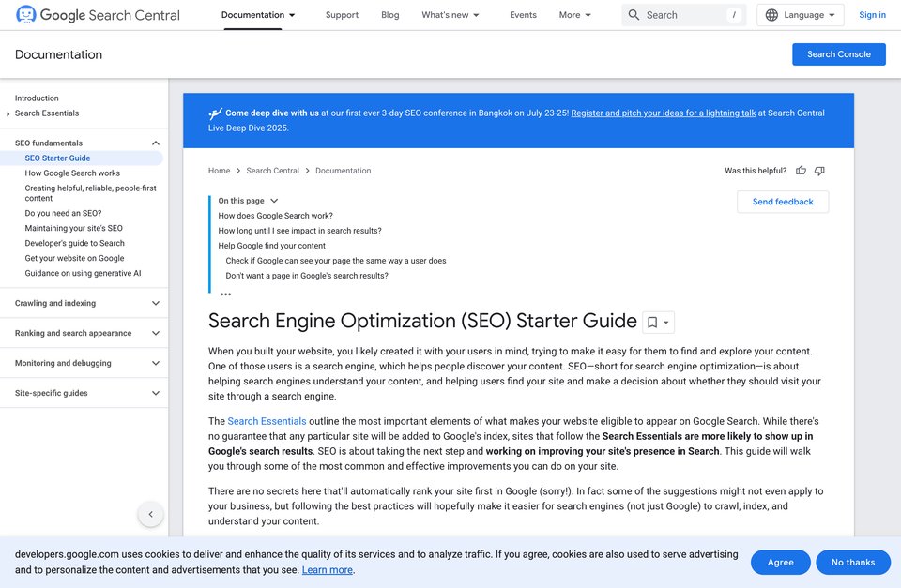Viewport: 901px width, 588px height.
Task: Click the bookmark icon beside the page title
Action: [652, 323]
